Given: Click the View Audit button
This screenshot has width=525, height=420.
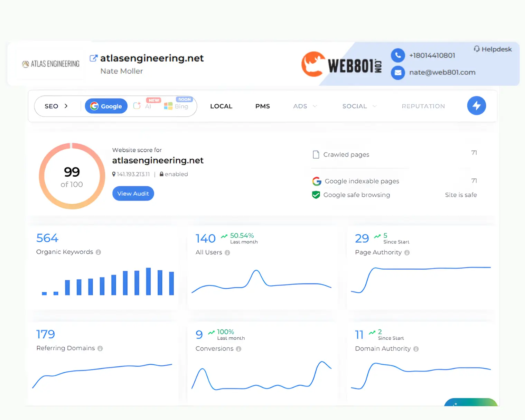Looking at the screenshot, I should click(133, 193).
